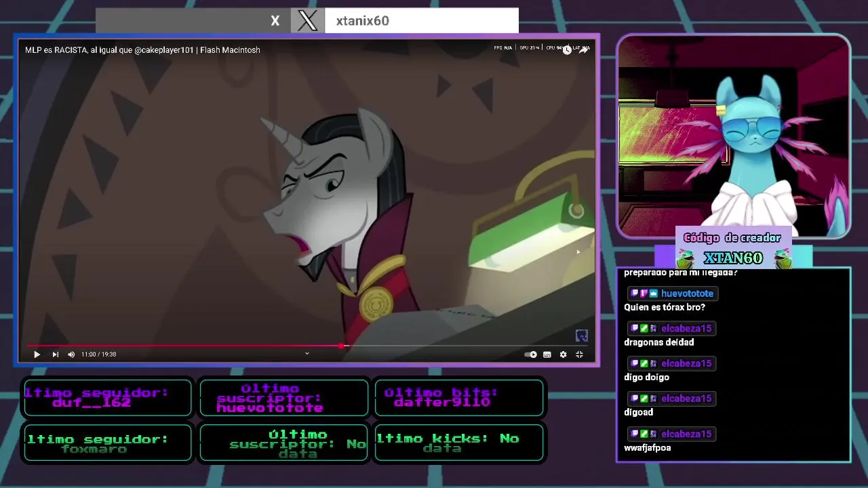868x488 pixels.
Task: Play the YouTube video
Action: pos(37,354)
